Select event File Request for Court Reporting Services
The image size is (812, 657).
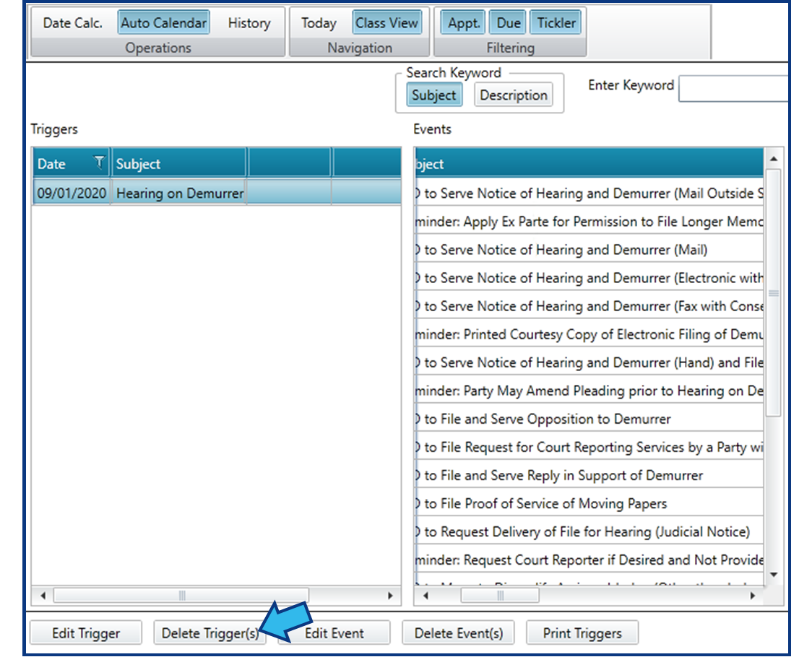589,448
